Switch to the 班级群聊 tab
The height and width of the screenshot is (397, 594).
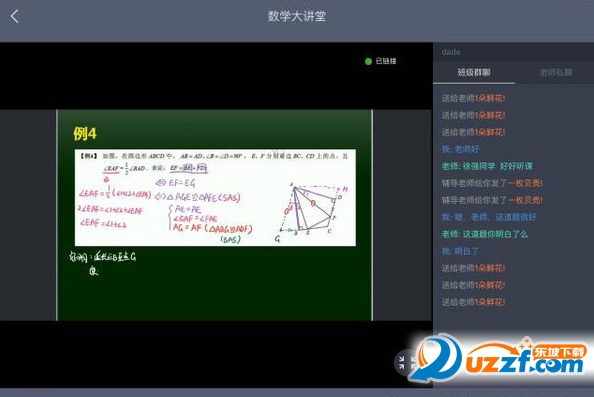pos(474,72)
